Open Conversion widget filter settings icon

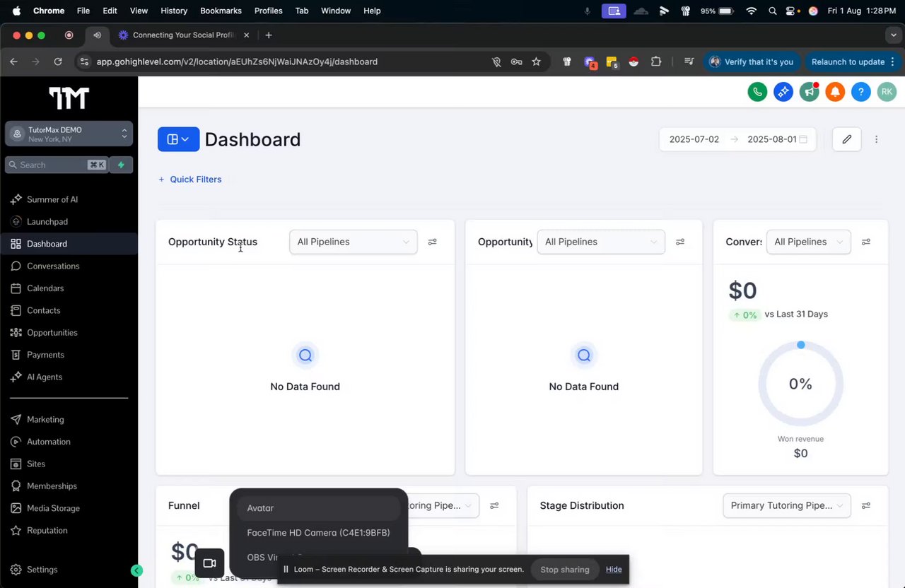click(x=866, y=242)
